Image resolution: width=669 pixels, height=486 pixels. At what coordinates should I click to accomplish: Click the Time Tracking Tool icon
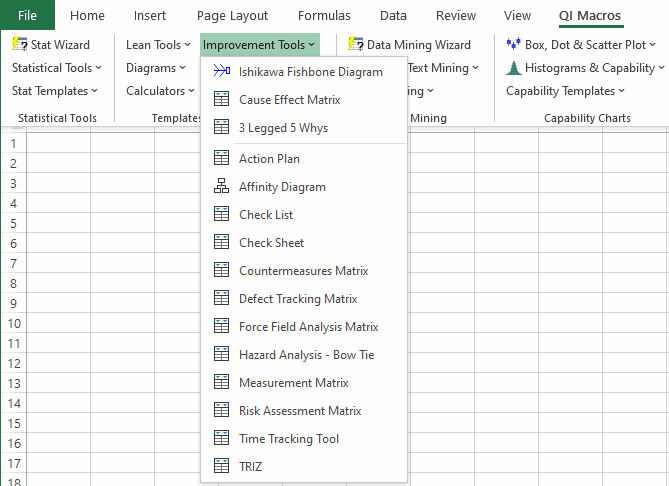pos(221,438)
